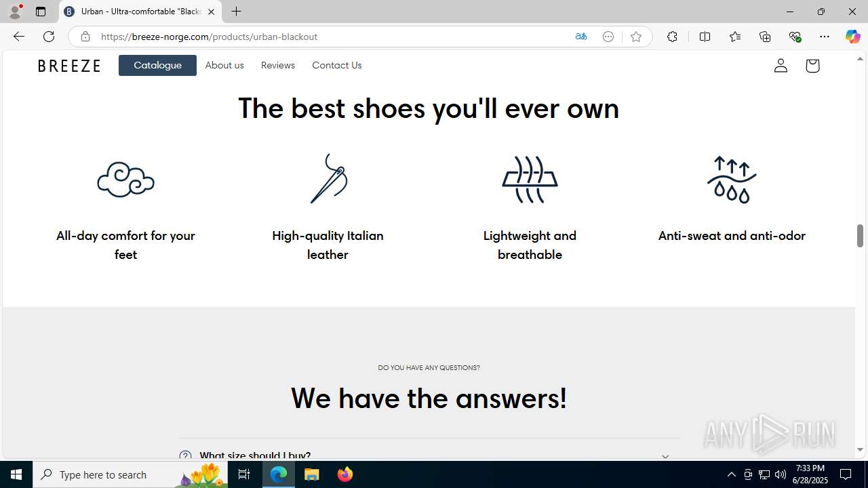Click the BREEZE logo
This screenshot has width=868, height=488.
pyautogui.click(x=69, y=66)
